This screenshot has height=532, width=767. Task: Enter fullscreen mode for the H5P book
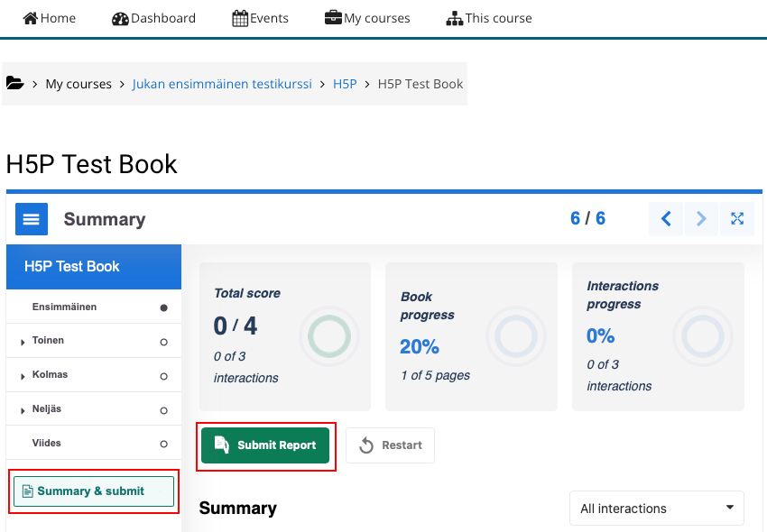[737, 218]
